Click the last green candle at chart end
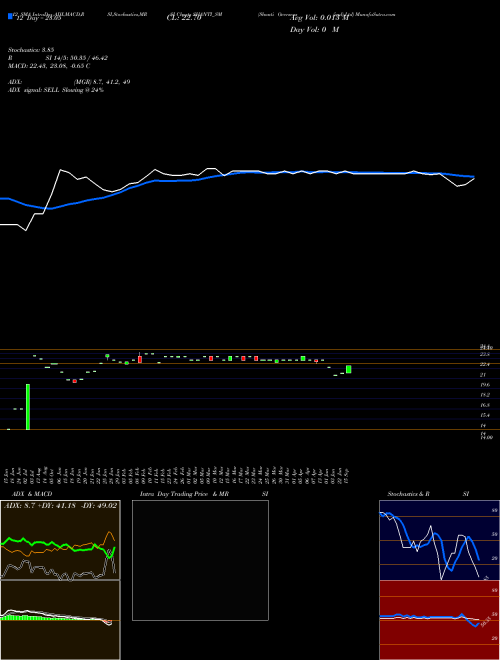Image resolution: width=500 pixels, height=660 pixels. tap(348, 369)
